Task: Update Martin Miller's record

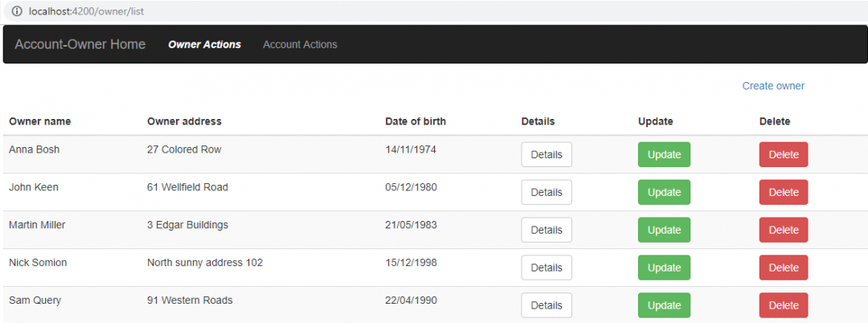Action: 665,230
